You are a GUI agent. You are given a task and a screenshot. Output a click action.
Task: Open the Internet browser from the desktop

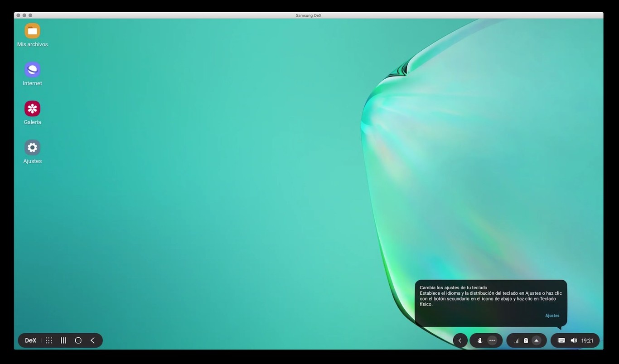(x=32, y=70)
